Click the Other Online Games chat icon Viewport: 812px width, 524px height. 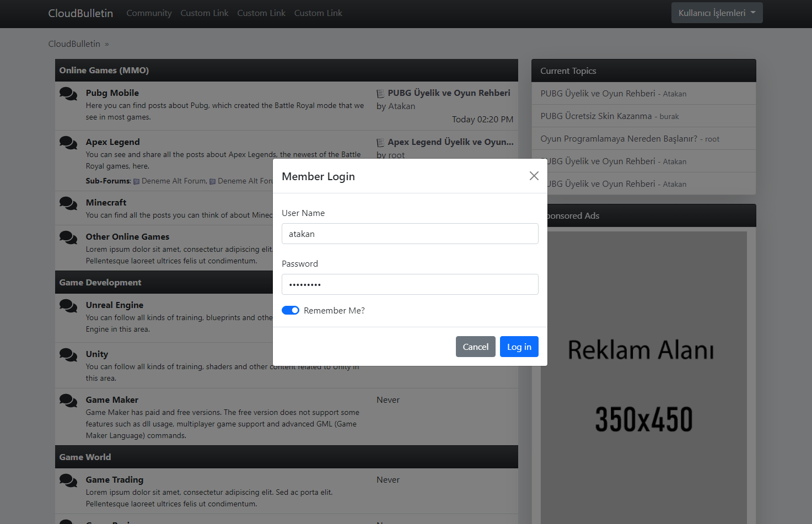click(68, 237)
